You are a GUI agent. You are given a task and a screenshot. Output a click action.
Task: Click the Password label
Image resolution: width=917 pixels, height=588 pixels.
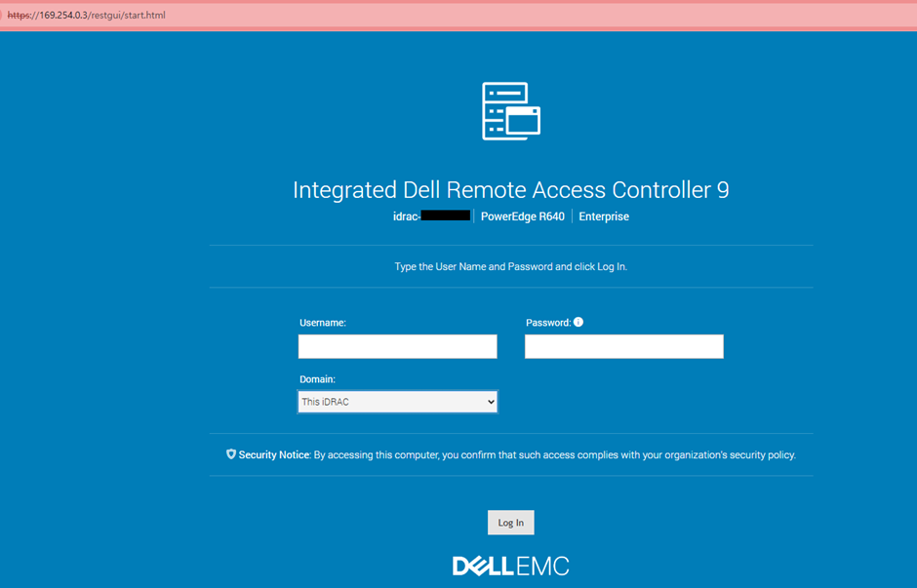548,323
